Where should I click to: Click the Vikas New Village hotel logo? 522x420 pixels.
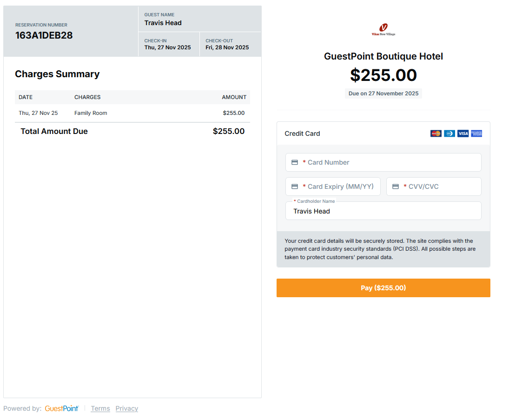(x=383, y=30)
